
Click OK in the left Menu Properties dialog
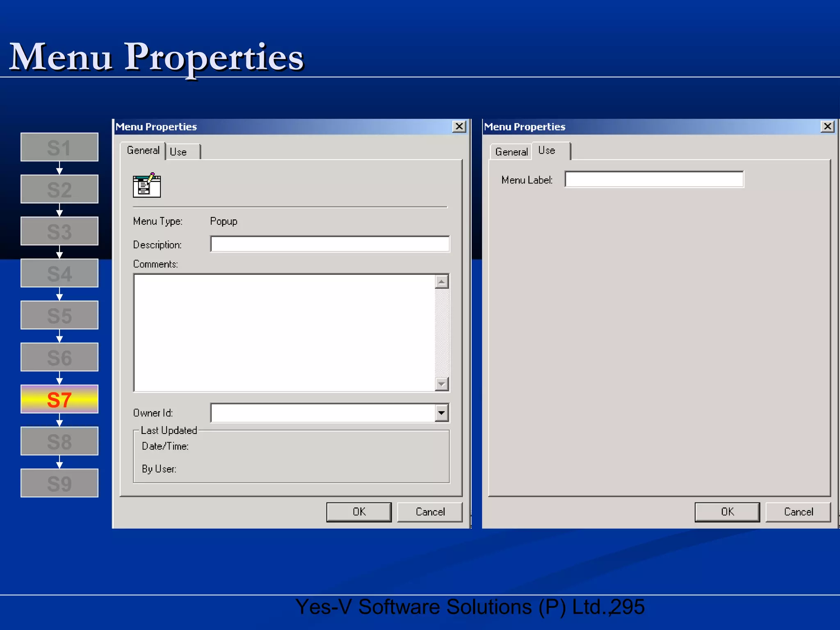coord(359,512)
